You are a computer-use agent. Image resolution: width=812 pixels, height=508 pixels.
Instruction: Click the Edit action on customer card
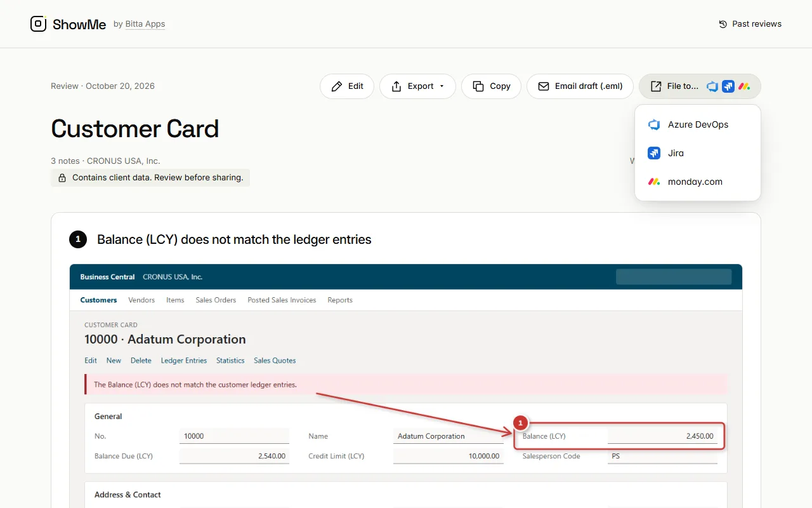[x=91, y=361]
